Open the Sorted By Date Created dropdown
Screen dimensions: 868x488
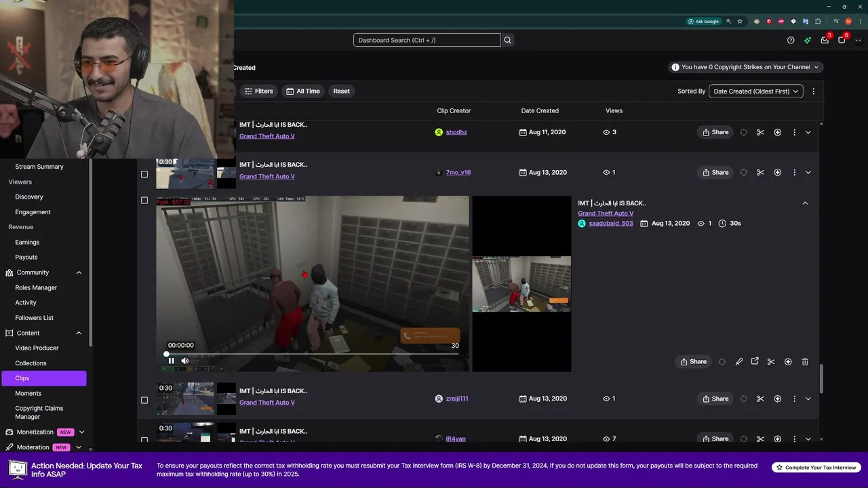pos(756,91)
